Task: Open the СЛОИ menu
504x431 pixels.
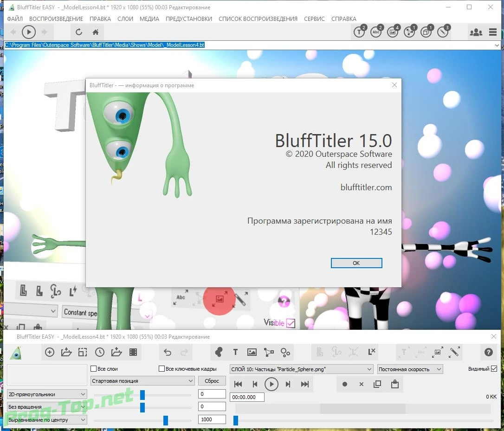Action: pos(125,19)
